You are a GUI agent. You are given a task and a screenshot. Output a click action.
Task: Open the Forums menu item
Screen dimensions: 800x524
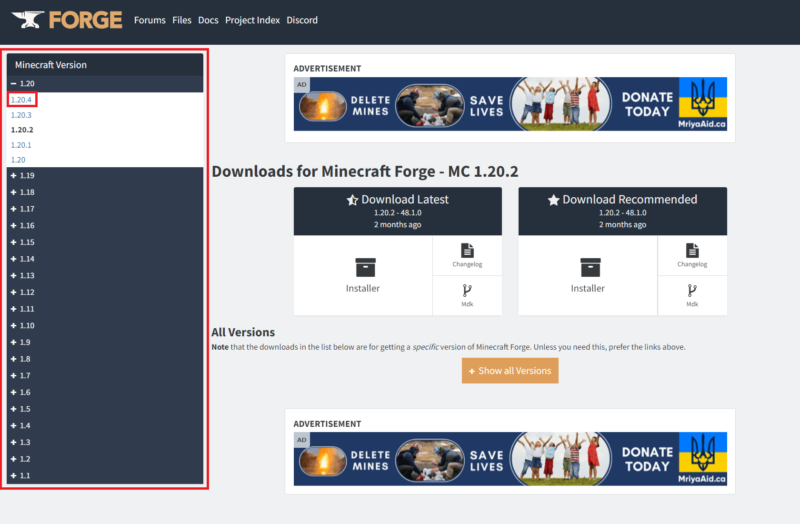point(150,20)
